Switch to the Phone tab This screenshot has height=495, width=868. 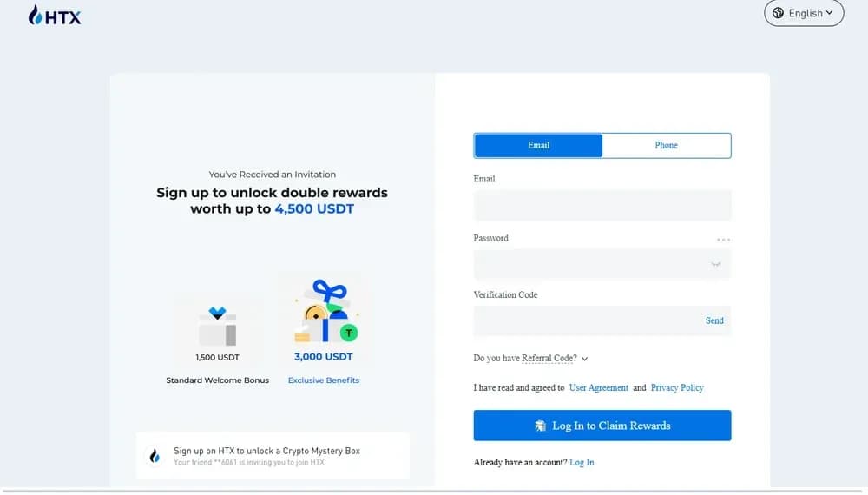click(x=666, y=145)
